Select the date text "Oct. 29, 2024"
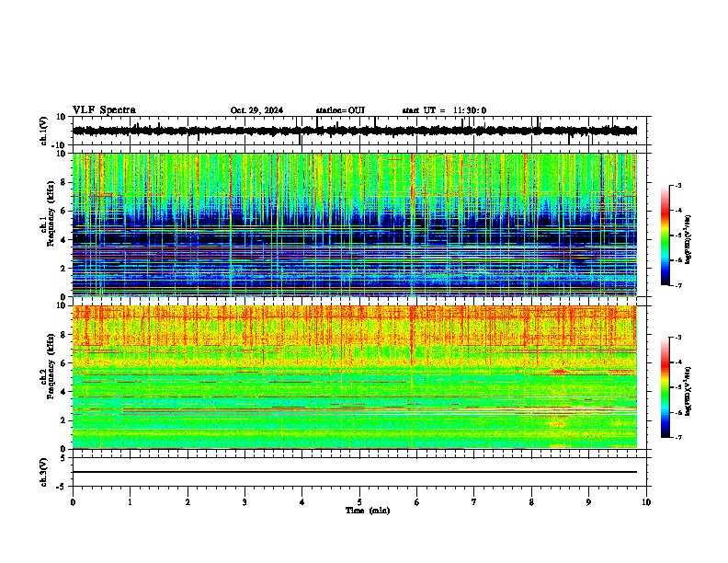 (256, 110)
